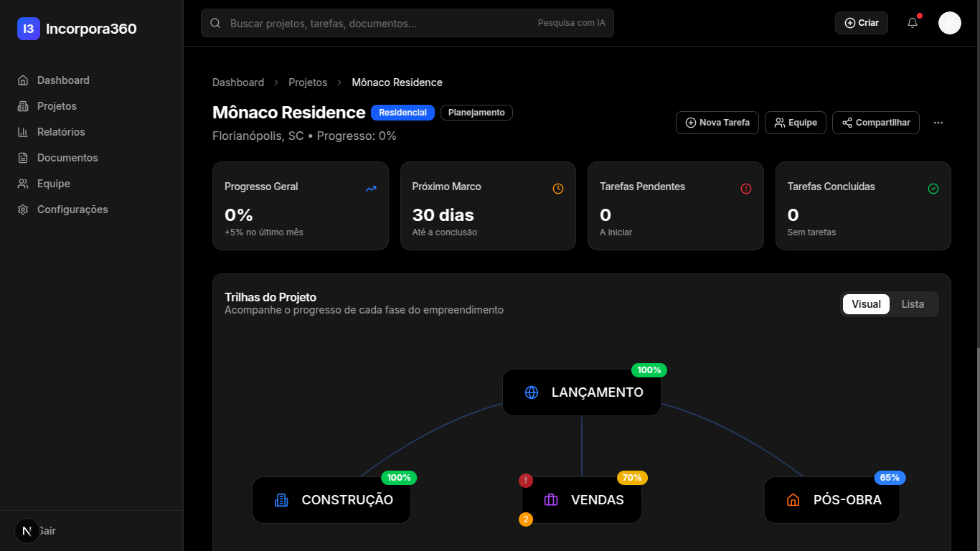The image size is (980, 551).
Task: Open Documentos via the document icon
Action: click(22, 157)
